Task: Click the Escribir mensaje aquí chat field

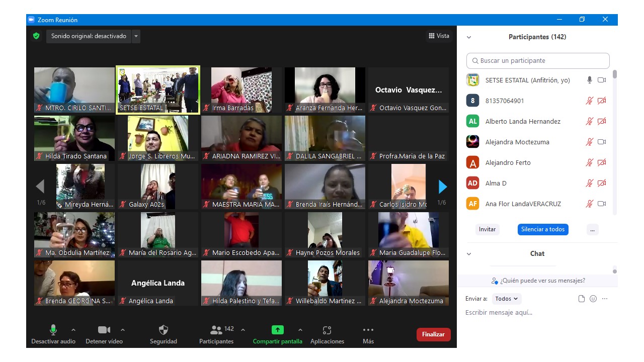Action: (x=537, y=313)
